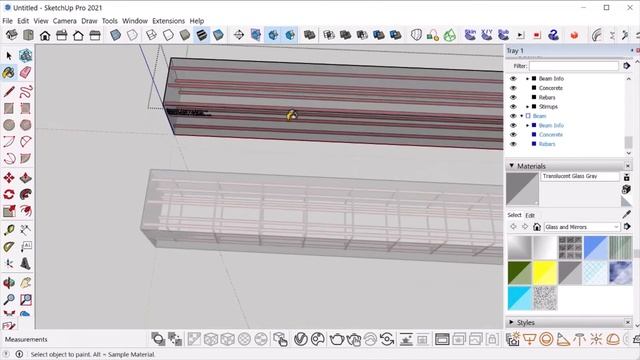Go to In Model materials
This screenshot has width=640, height=360.
coord(537,227)
